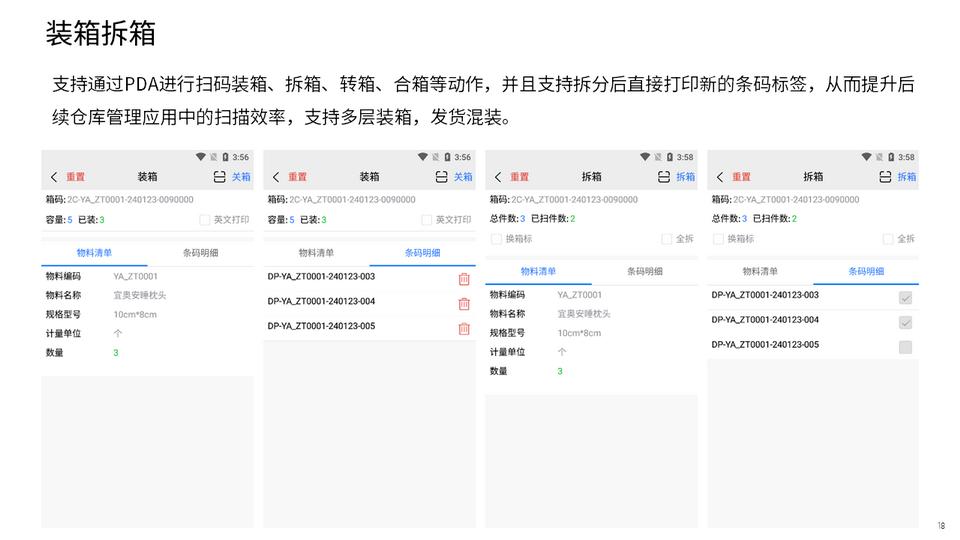
Task: Check the unticked box for DP-YA_ZT0001-240123-005
Action: 905,347
